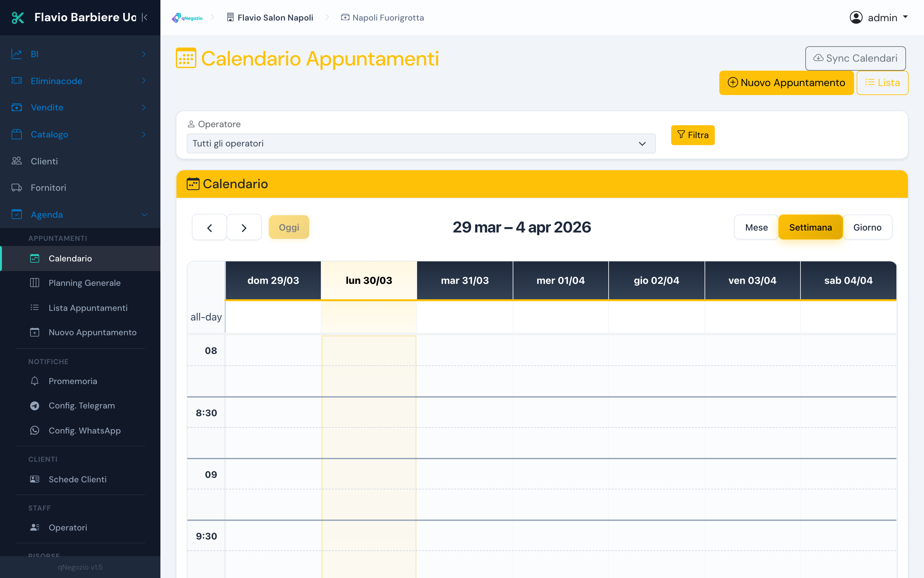Select the mer 01/04 column header
Screen dimensions: 924x578
(x=560, y=280)
